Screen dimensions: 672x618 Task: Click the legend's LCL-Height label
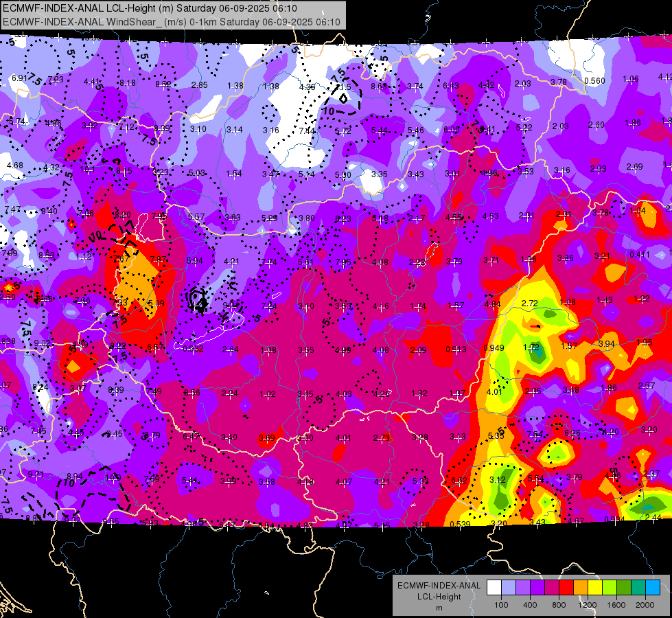click(439, 597)
